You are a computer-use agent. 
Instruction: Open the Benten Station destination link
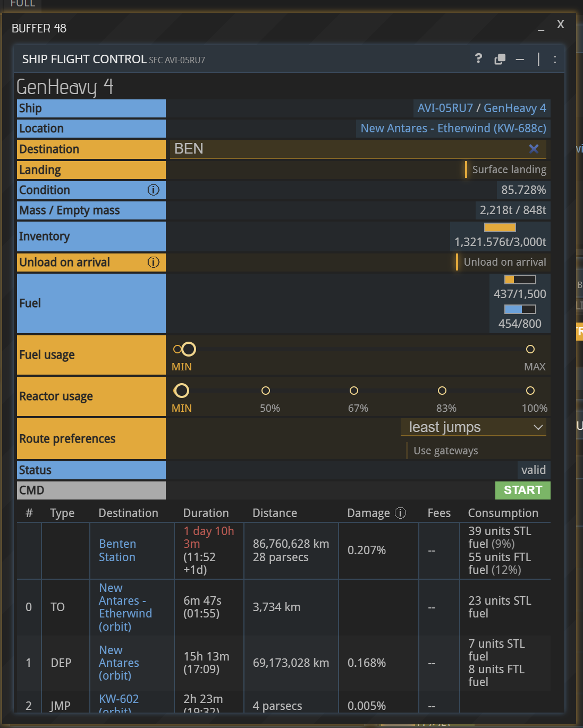117,551
